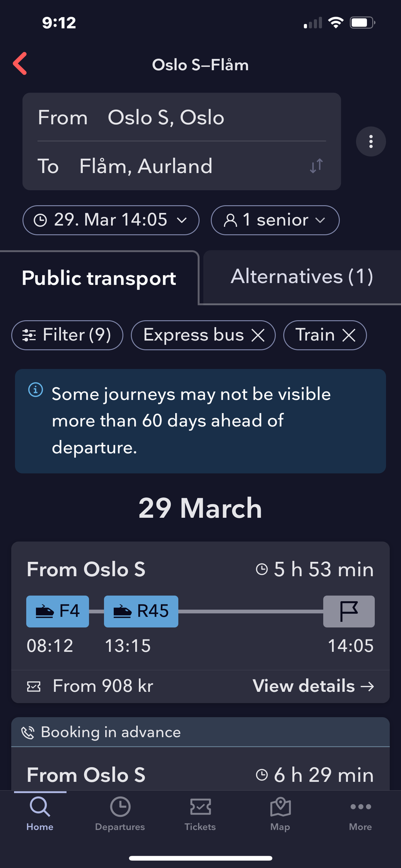Select the Public transport tab
The height and width of the screenshot is (868, 401).
point(99,278)
